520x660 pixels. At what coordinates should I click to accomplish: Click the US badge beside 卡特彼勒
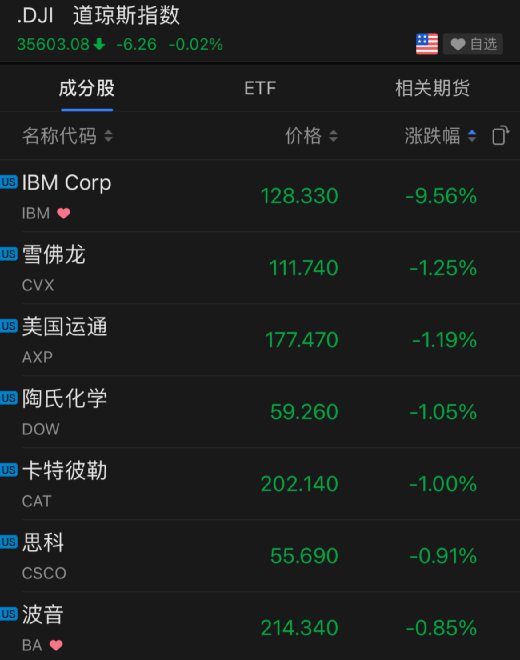[8, 470]
